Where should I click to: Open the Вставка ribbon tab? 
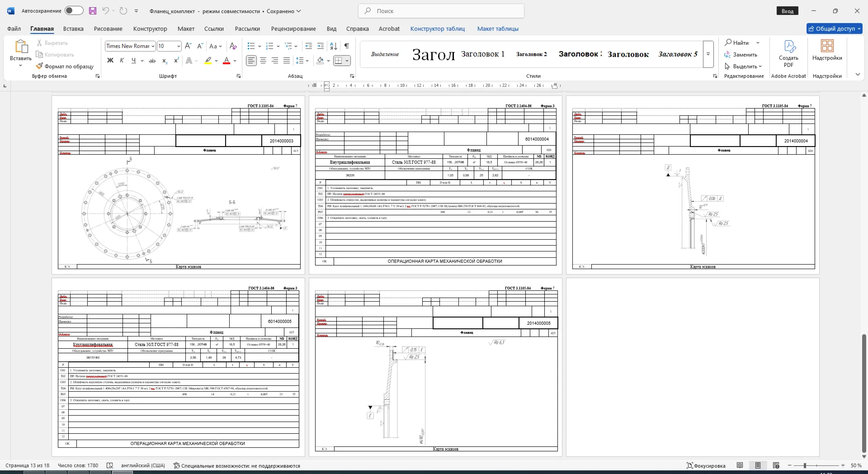[73, 28]
